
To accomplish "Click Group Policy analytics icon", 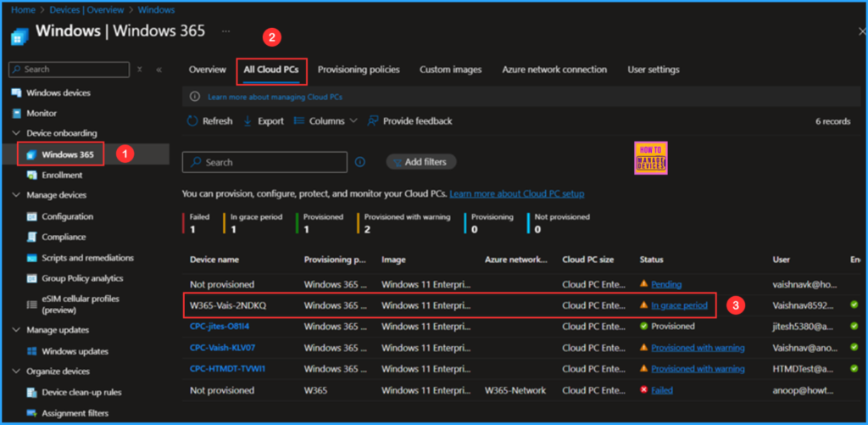I will tap(31, 278).
